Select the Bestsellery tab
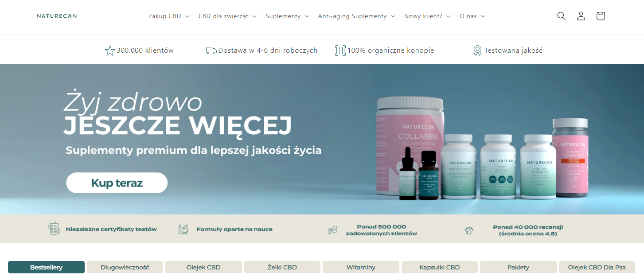Viewport: 644px width, 280px height. tap(46, 267)
